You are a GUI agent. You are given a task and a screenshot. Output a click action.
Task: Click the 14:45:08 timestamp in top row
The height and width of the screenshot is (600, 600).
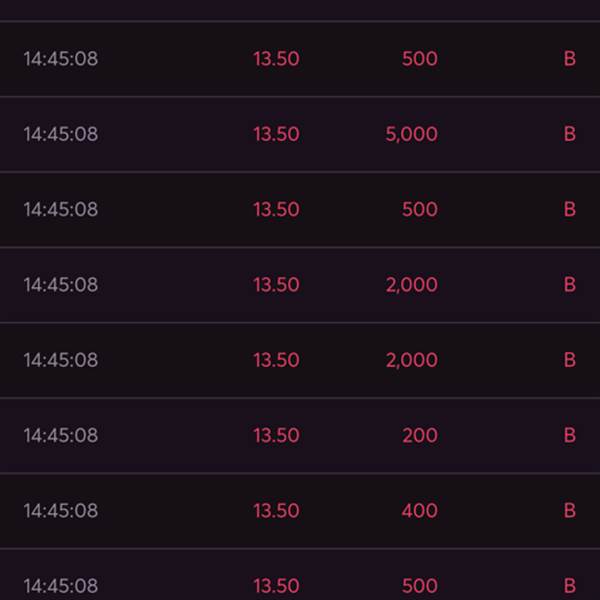61,59
